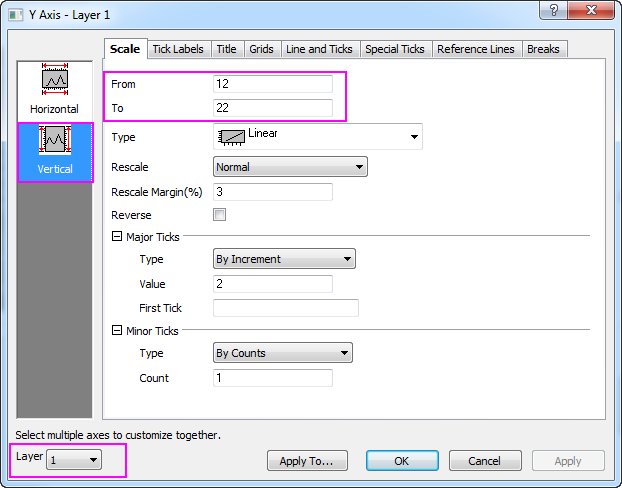622x488 pixels.
Task: Switch to the Grids tab
Action: coord(261,49)
